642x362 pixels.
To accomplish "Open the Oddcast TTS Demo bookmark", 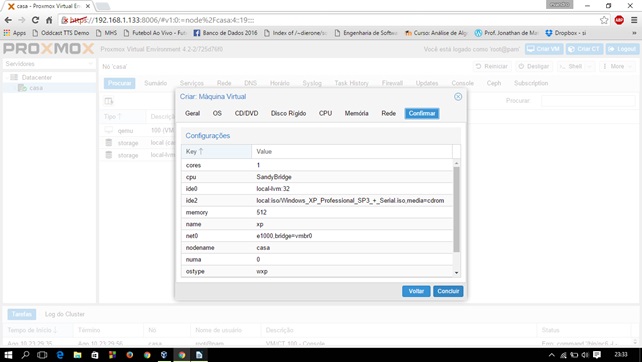I will (x=61, y=33).
